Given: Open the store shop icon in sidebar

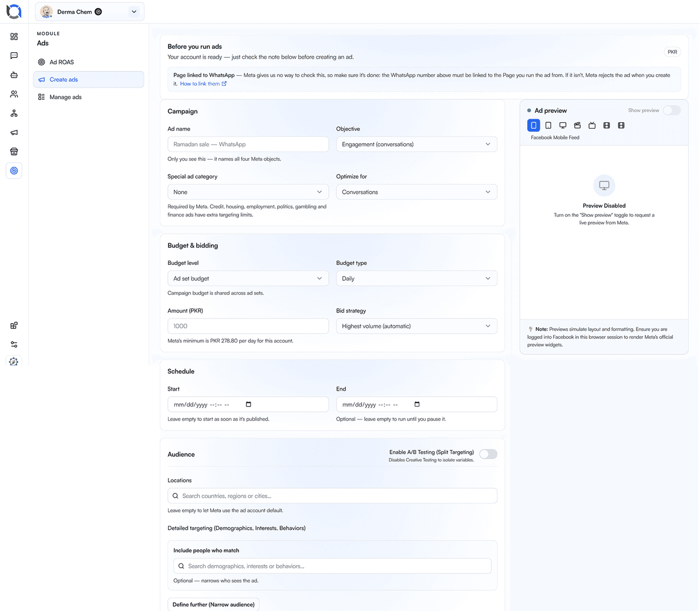Looking at the screenshot, I should click(14, 152).
